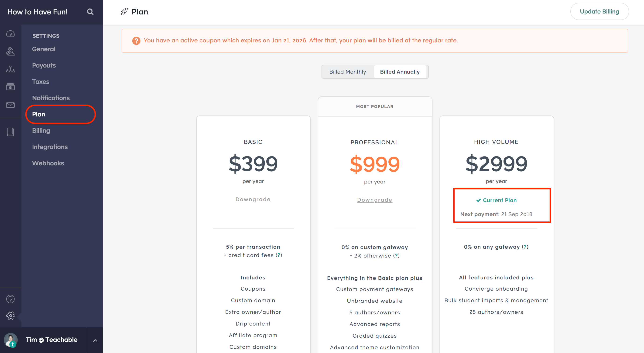Viewport: 644px width, 353px height.
Task: Open the sales dollar icon
Action: point(10,87)
